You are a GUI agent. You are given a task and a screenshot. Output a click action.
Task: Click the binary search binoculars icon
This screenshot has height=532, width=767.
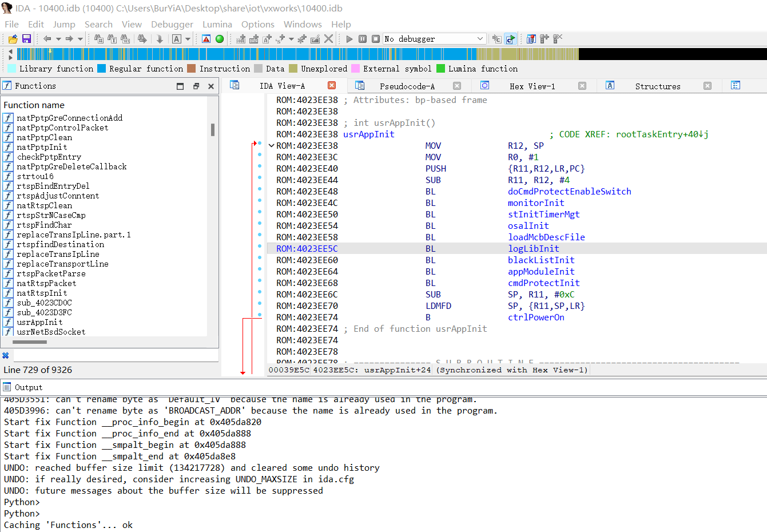click(x=126, y=39)
